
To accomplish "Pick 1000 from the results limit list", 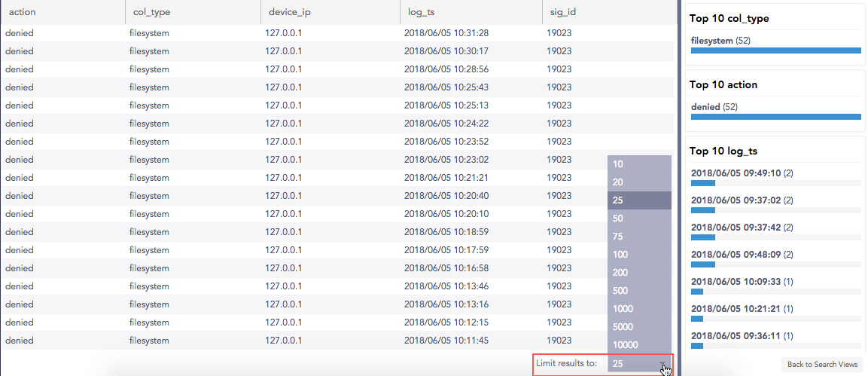I will (x=638, y=309).
